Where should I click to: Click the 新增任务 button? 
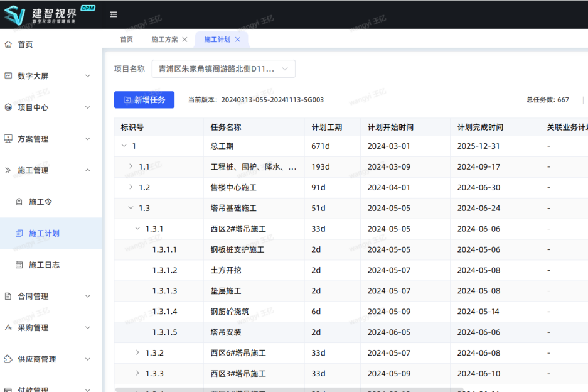(144, 100)
